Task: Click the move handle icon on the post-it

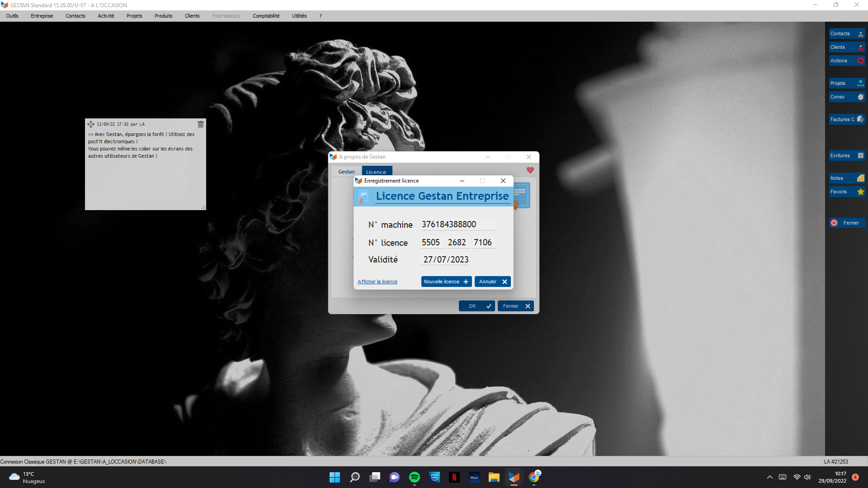Action: pos(91,124)
